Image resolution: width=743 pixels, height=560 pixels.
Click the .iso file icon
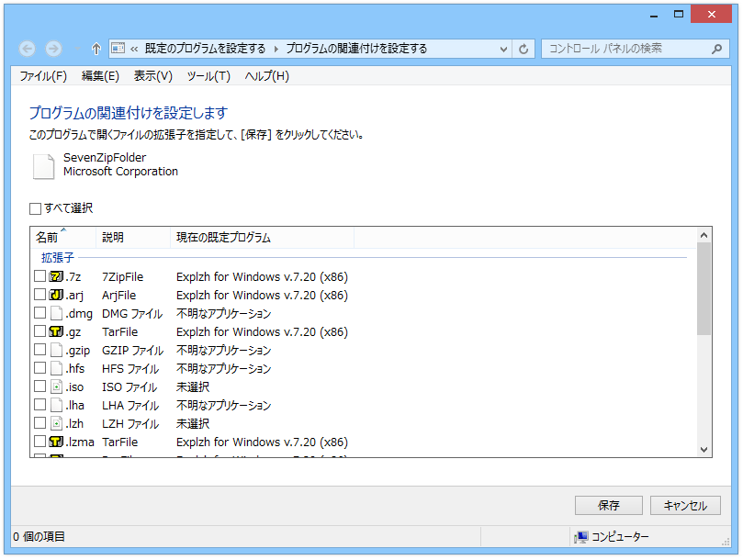pos(56,386)
